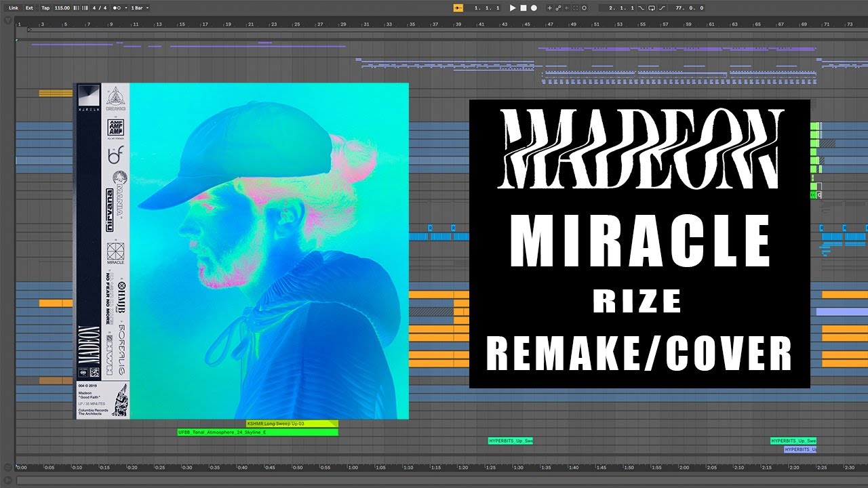Toggle the Loop switch icon
Viewport: 868px width, 488px height.
(x=652, y=8)
